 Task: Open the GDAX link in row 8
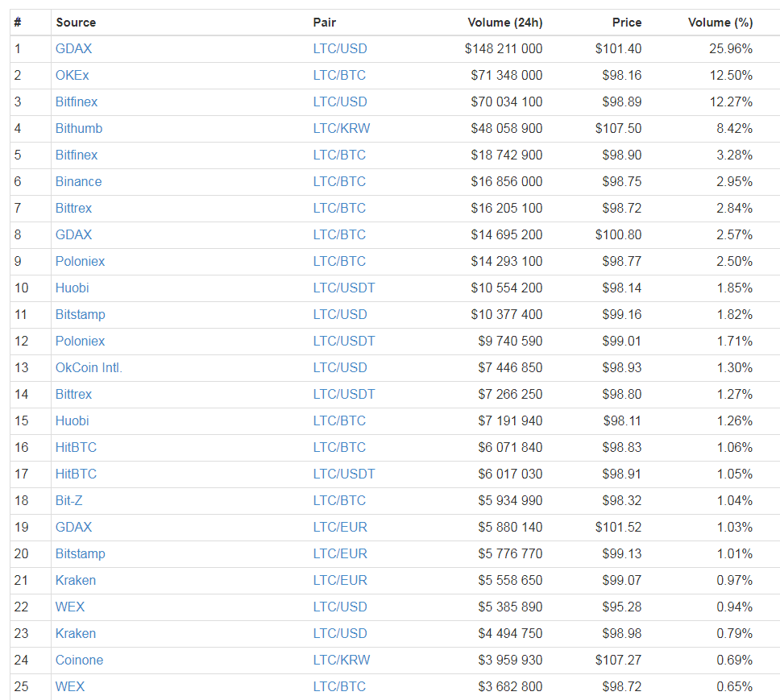coord(73,234)
